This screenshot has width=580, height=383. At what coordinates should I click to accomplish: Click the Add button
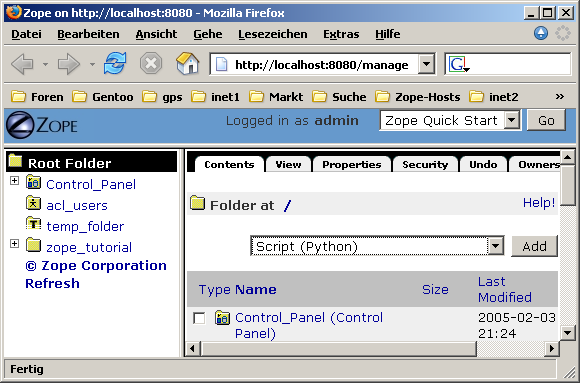534,246
